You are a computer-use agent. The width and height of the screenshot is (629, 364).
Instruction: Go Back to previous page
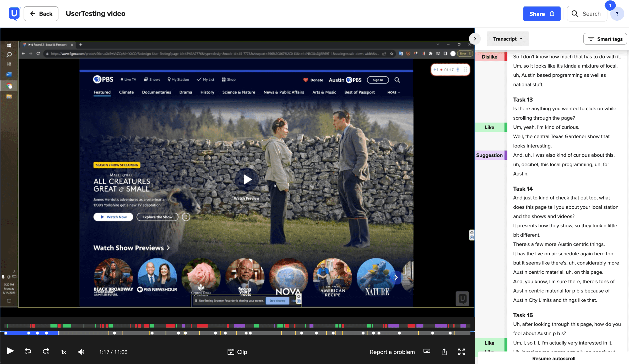click(x=41, y=14)
